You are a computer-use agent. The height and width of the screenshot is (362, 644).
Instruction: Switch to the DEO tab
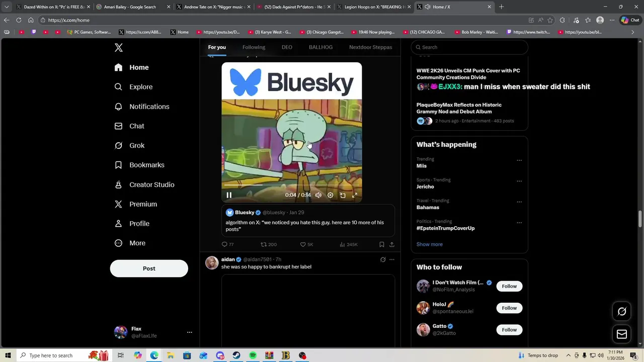pos(287,47)
